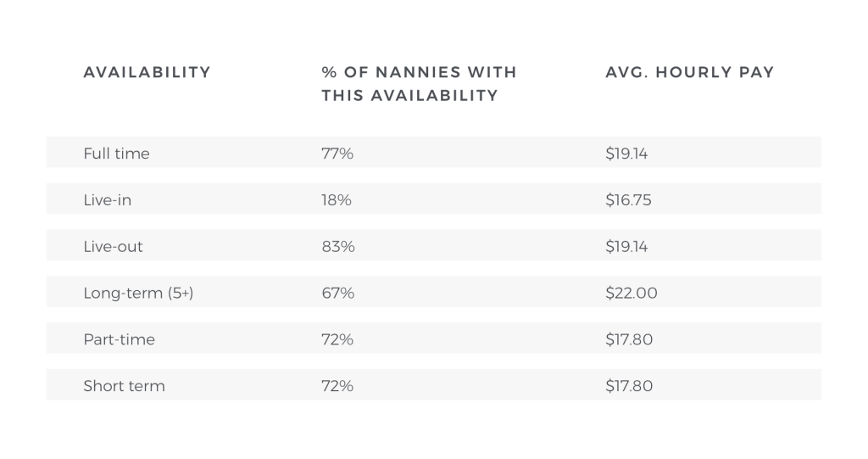The height and width of the screenshot is (459, 868).
Task: Select the Part-time row label
Action: click(x=119, y=339)
